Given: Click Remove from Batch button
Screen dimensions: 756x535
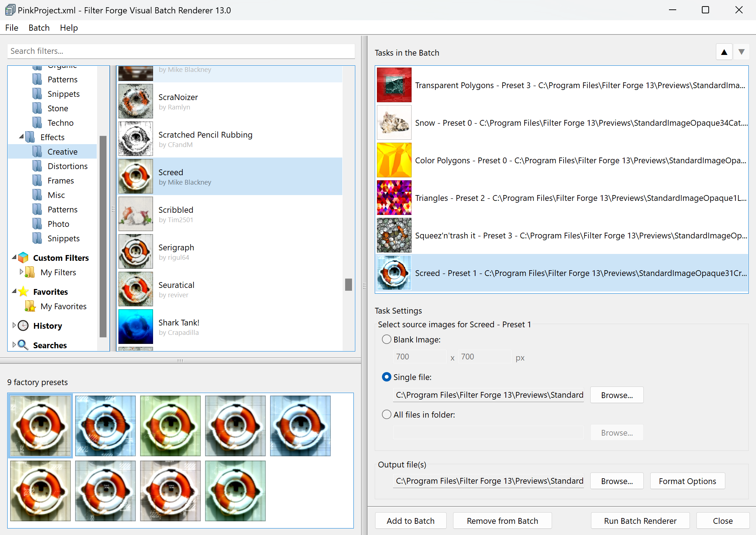Looking at the screenshot, I should point(502,521).
